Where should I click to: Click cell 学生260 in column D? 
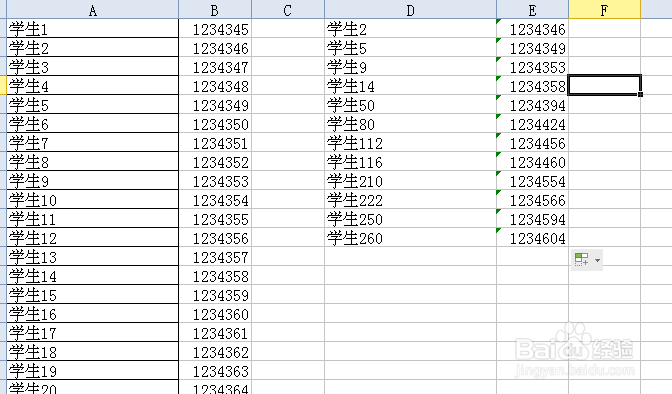tap(411, 237)
